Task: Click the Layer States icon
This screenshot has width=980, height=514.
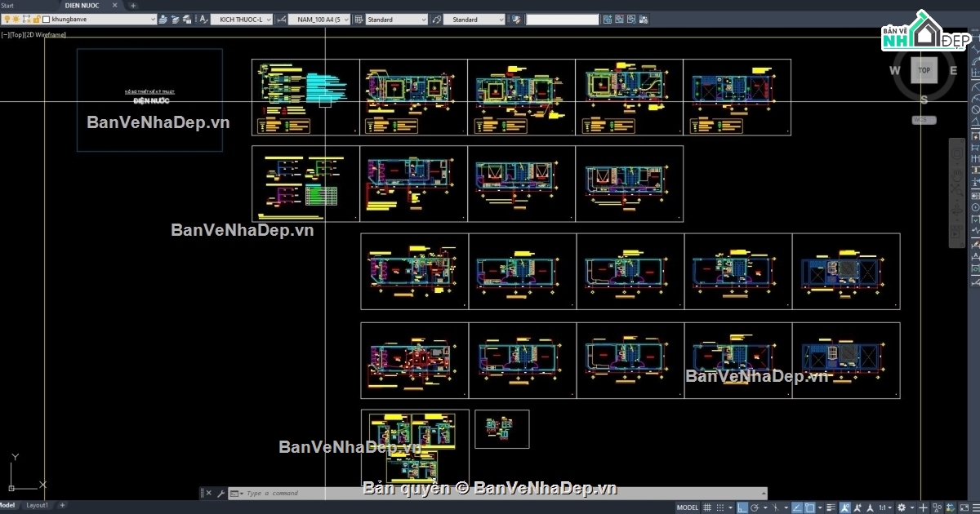Action: coord(186,19)
